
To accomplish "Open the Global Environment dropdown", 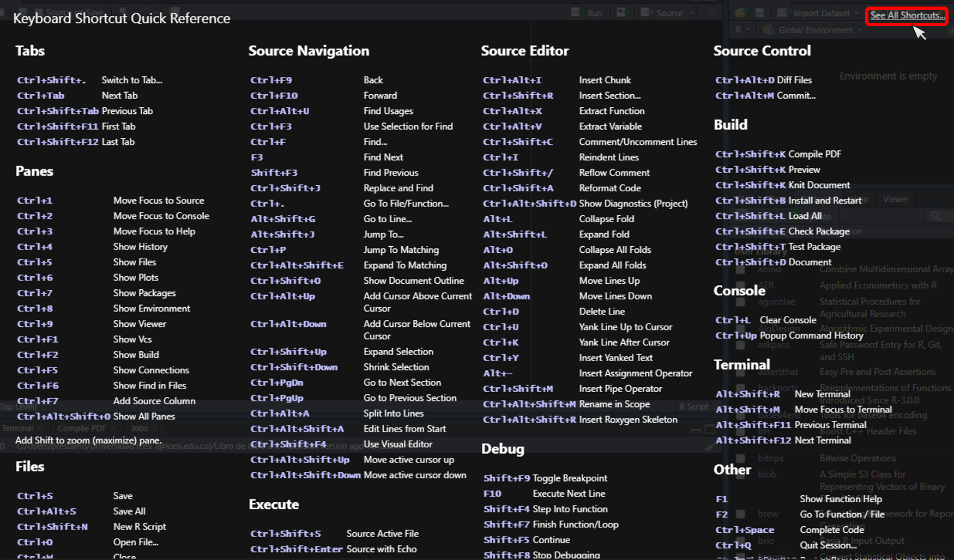I will pyautogui.click(x=816, y=31).
